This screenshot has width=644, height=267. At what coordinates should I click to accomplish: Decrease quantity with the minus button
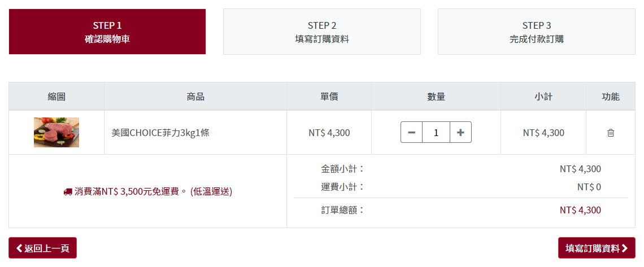(x=411, y=133)
